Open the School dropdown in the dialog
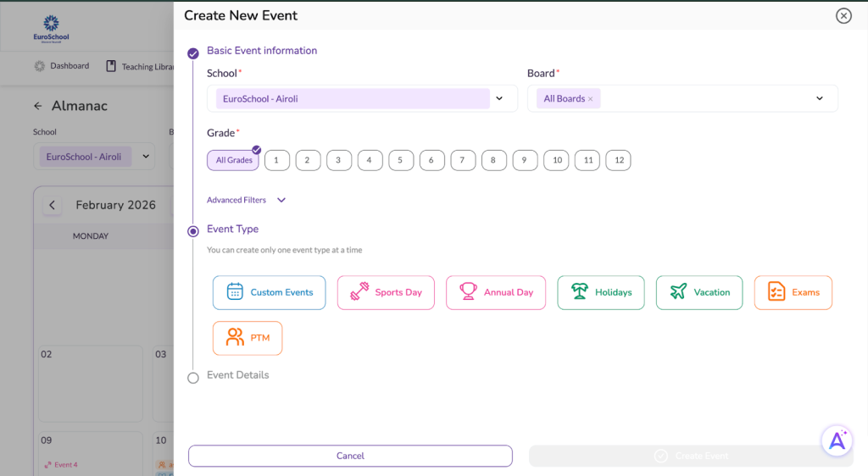 (x=499, y=98)
